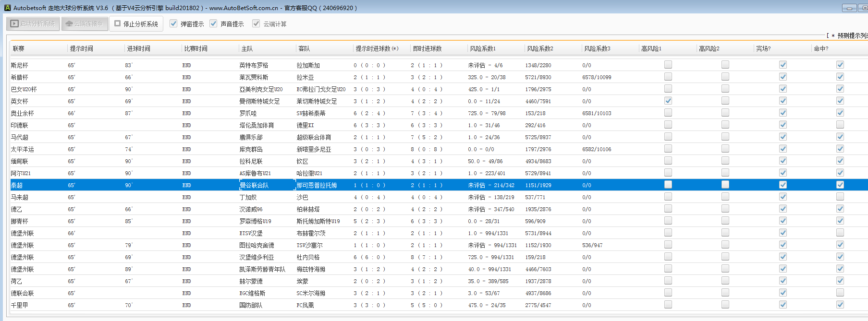Toggle 完场? checkbox in 斯尼杯 row

coord(783,65)
